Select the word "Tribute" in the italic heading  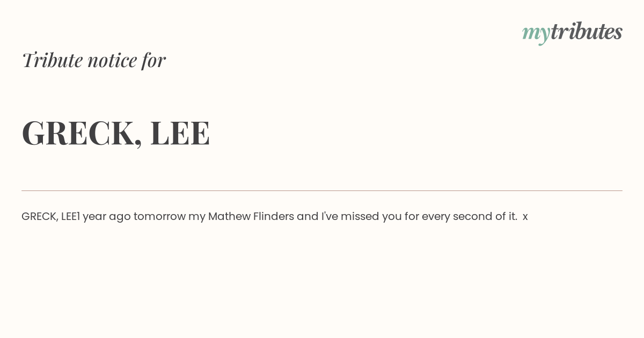point(53,60)
